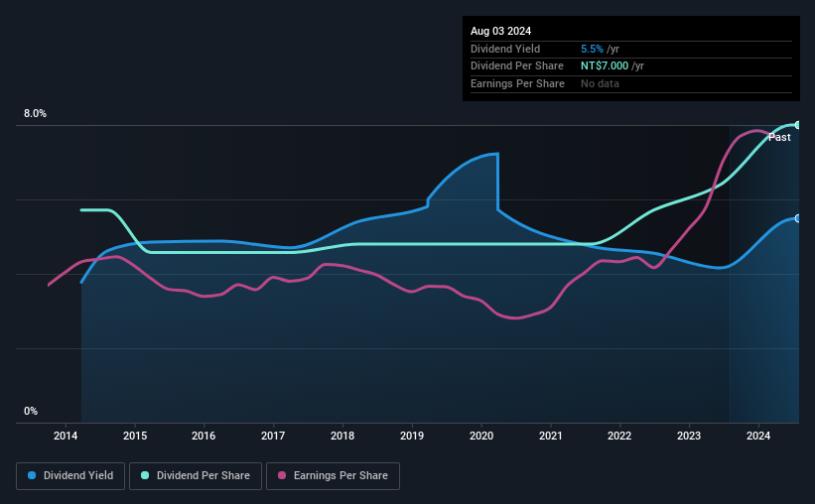The width and height of the screenshot is (815, 504).
Task: Click the Dividend Yield endpoint marker on chart
Action: click(798, 218)
